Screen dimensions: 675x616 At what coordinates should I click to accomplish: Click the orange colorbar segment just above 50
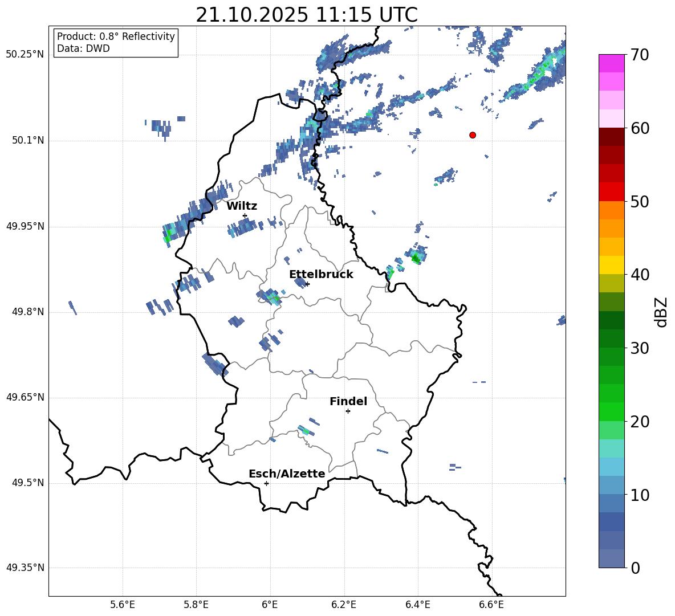click(x=611, y=210)
